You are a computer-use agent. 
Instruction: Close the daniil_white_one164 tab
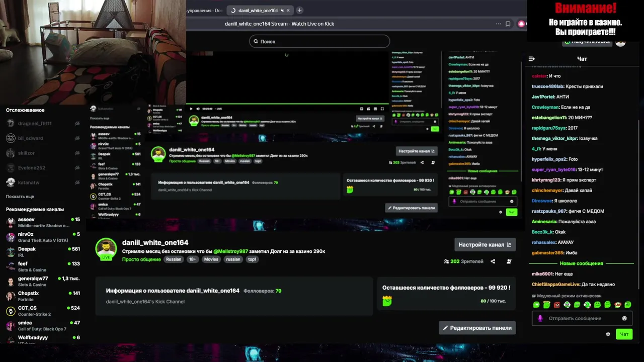pos(289,10)
